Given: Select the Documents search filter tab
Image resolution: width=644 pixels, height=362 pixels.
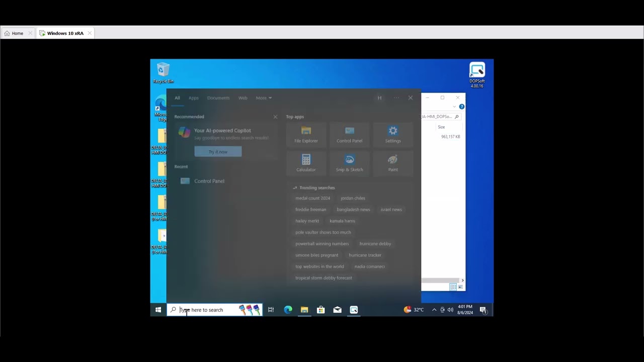Looking at the screenshot, I should [218, 98].
